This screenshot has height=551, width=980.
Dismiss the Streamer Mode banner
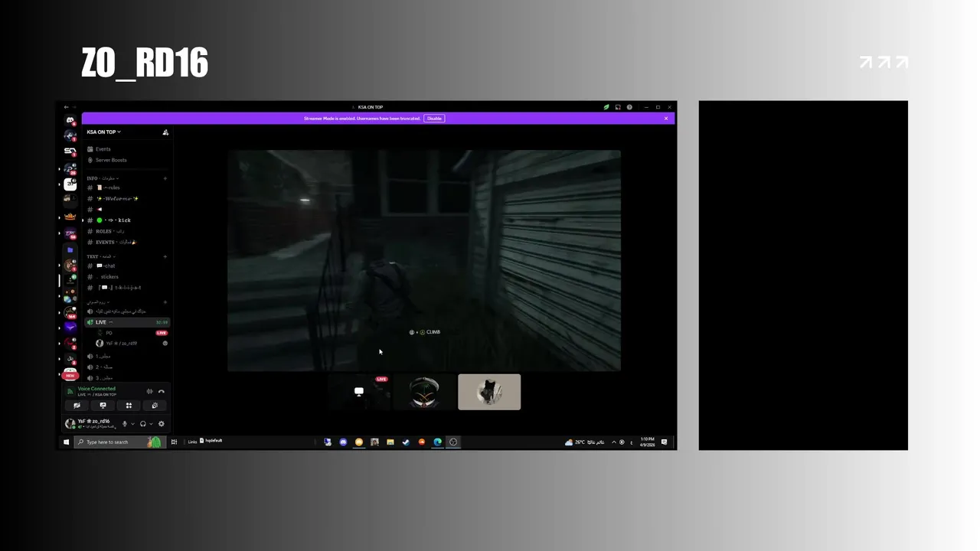tap(666, 119)
